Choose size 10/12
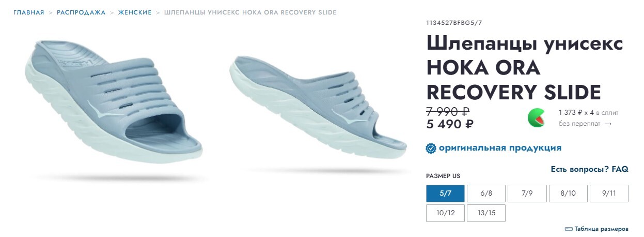The width and height of the screenshot is (644, 237). [x=445, y=213]
